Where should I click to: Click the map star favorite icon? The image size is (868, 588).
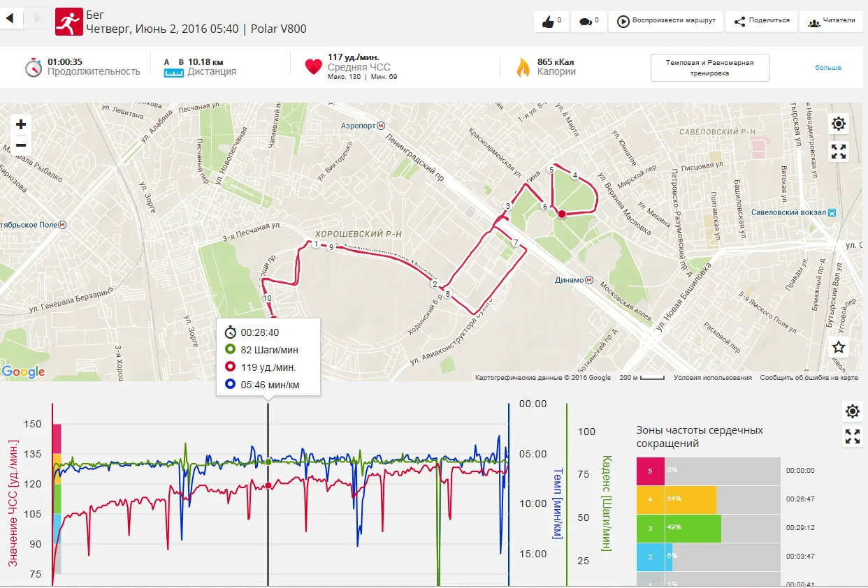pos(839,347)
